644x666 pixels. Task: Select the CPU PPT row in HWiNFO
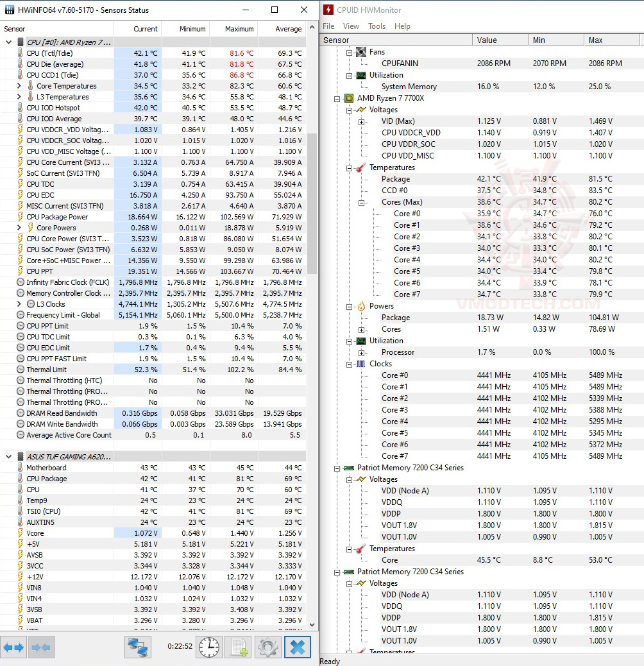(153, 271)
